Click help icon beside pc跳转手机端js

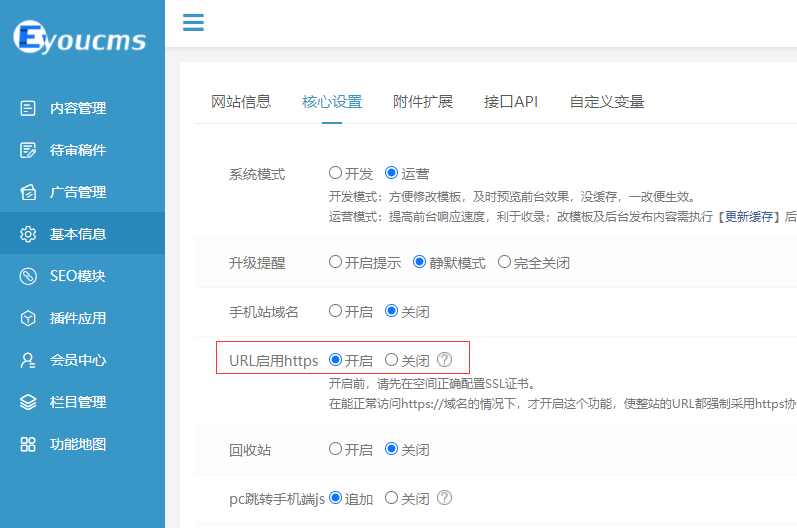(x=445, y=498)
